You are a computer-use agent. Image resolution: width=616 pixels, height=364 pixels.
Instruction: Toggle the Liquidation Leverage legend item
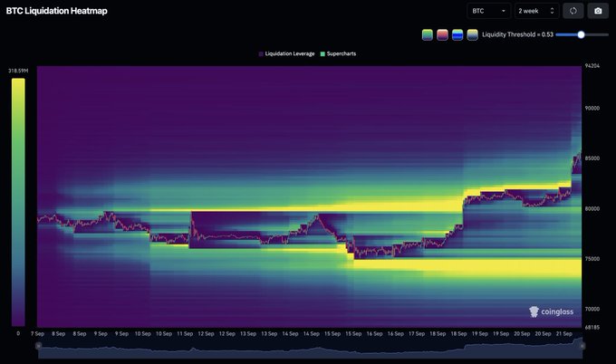click(x=287, y=53)
